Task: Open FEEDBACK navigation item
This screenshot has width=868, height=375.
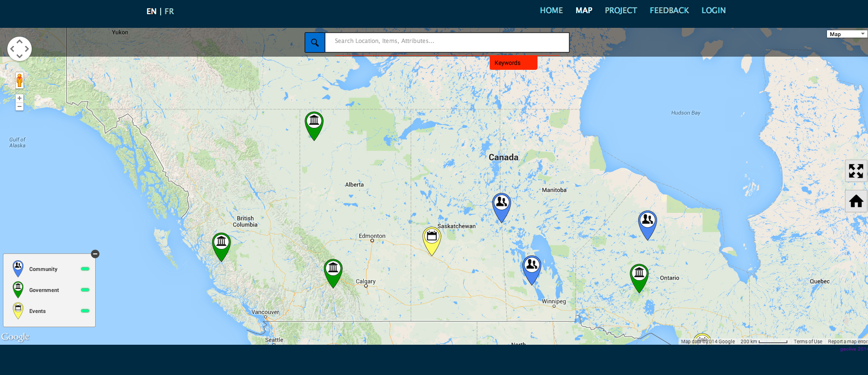Action: click(669, 10)
